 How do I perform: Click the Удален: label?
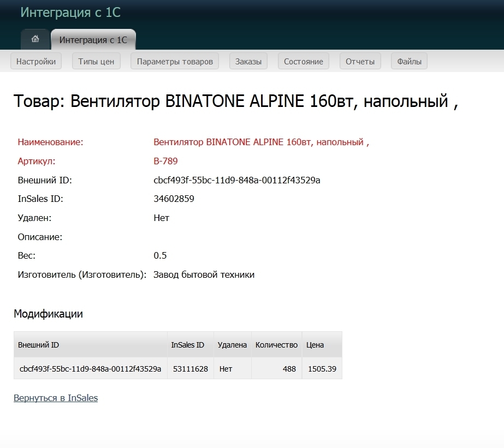(34, 218)
